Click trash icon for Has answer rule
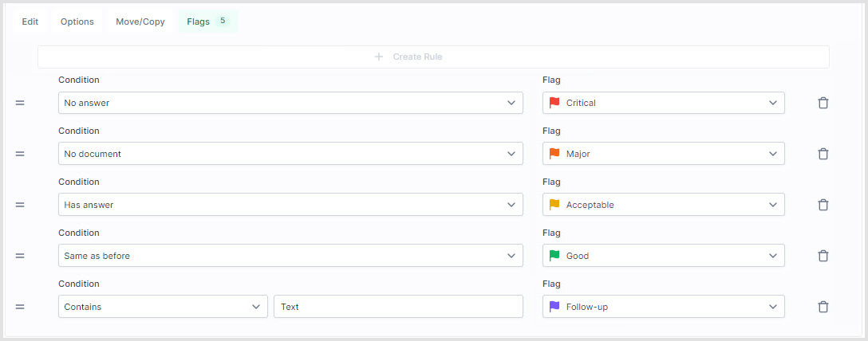The image size is (868, 341). pyautogui.click(x=823, y=205)
